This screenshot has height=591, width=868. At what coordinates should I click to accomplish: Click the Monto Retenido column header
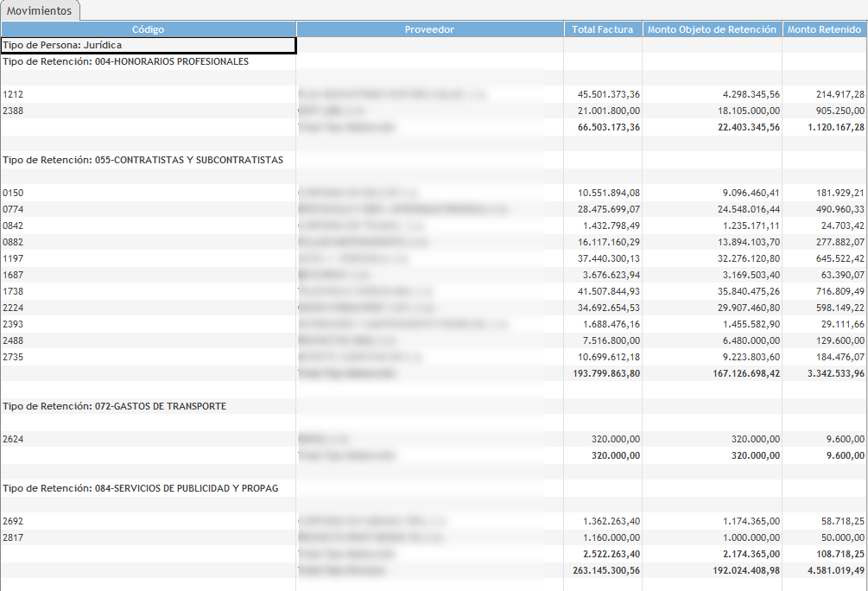pos(824,29)
